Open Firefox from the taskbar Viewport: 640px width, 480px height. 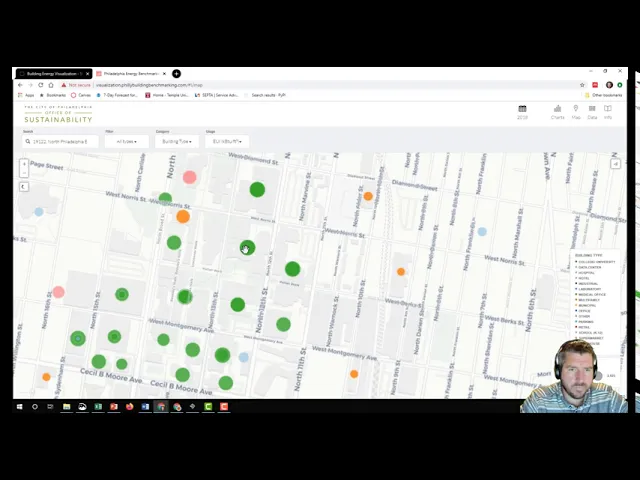(130, 407)
